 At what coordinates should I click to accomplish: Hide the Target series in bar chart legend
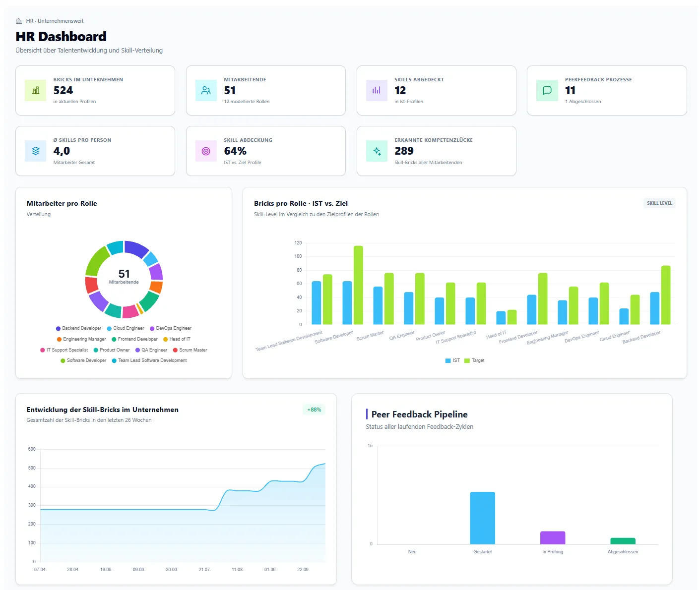[x=474, y=360]
